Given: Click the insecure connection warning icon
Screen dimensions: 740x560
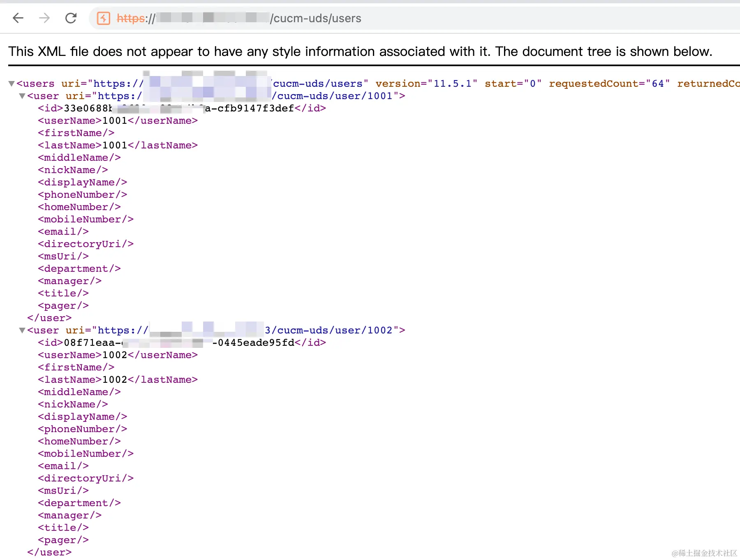Looking at the screenshot, I should (x=103, y=18).
